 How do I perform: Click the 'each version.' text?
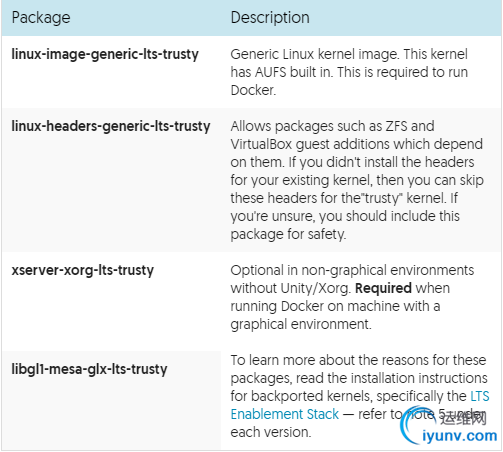271,432
